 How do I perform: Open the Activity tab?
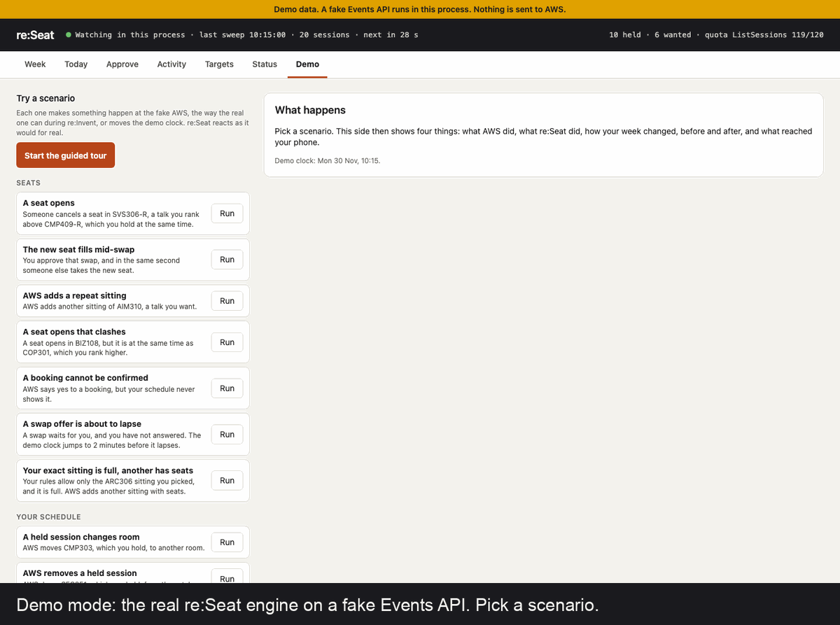171,64
